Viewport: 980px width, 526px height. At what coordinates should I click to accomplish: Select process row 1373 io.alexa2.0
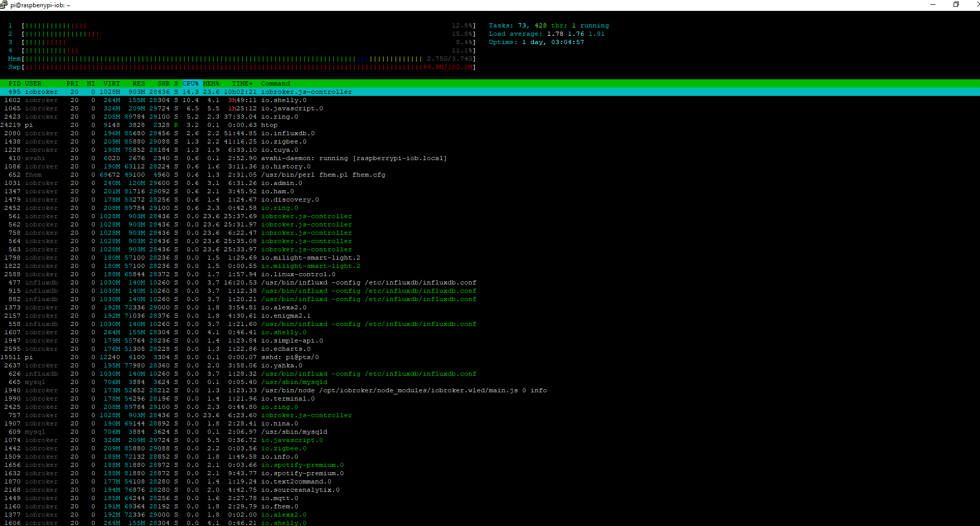[x=490, y=307]
